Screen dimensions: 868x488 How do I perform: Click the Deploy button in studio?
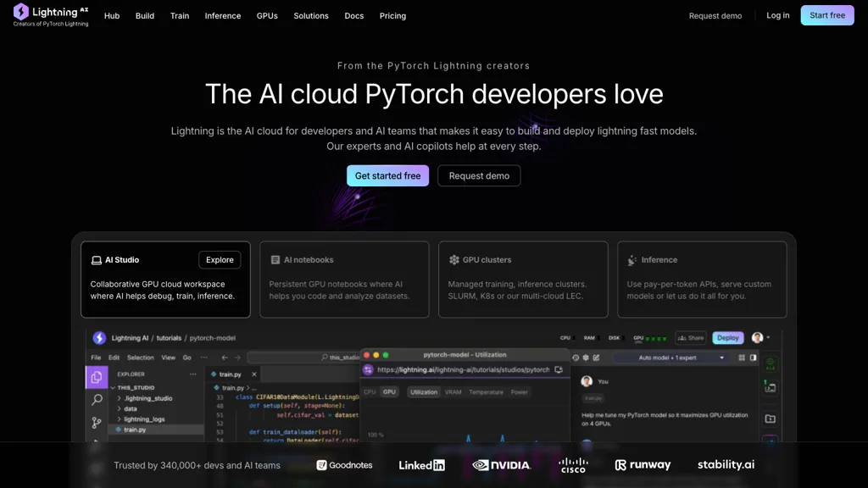click(x=727, y=338)
